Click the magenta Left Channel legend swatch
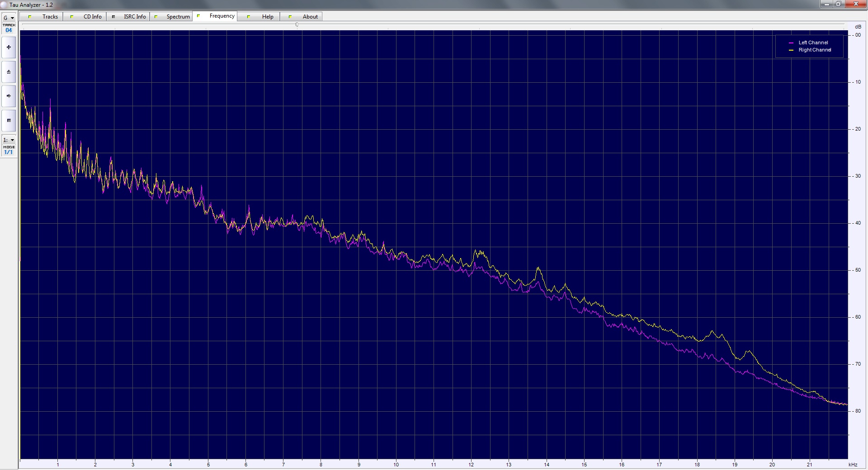Viewport: 868px width, 470px height. (791, 43)
